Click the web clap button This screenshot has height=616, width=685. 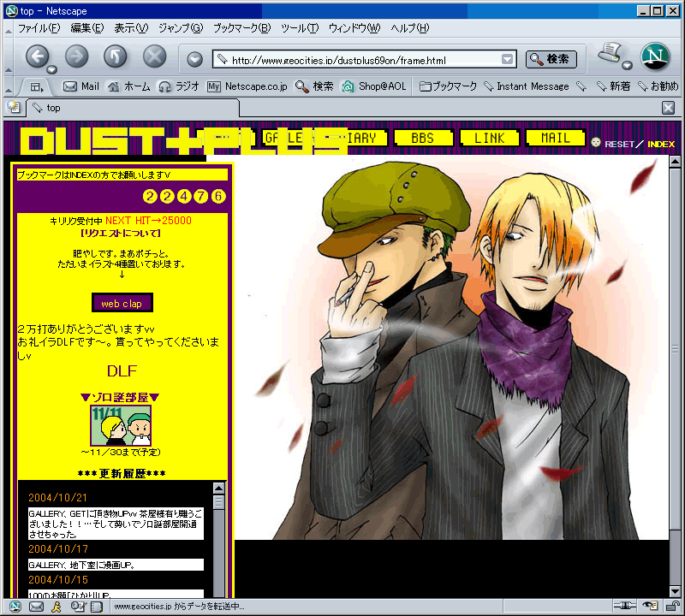[x=122, y=303]
